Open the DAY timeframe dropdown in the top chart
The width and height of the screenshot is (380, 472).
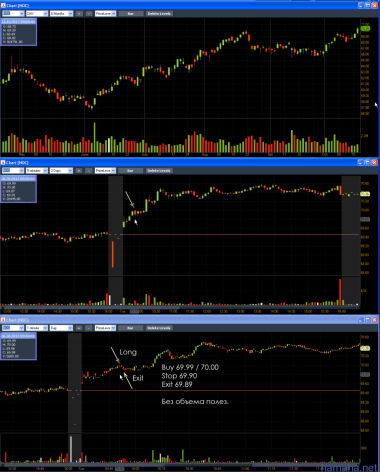37,14
